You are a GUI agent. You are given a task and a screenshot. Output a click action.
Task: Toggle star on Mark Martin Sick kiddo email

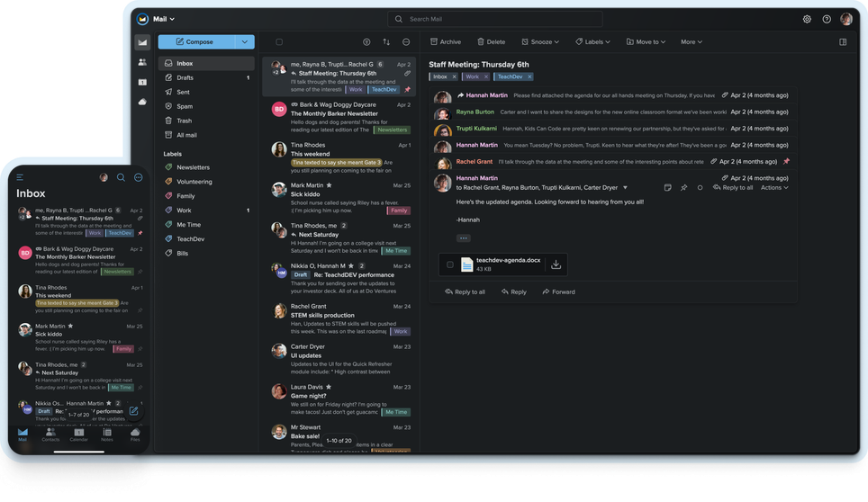tap(329, 185)
